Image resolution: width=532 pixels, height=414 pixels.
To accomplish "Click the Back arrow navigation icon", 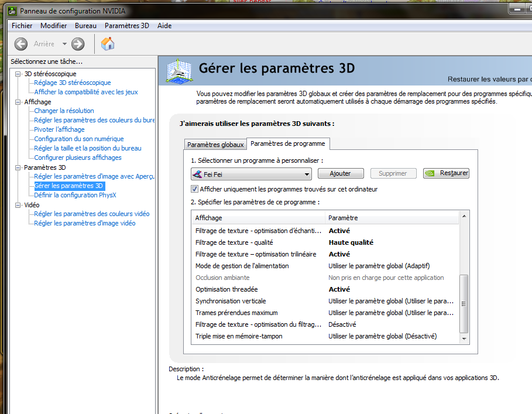I will coord(20,44).
